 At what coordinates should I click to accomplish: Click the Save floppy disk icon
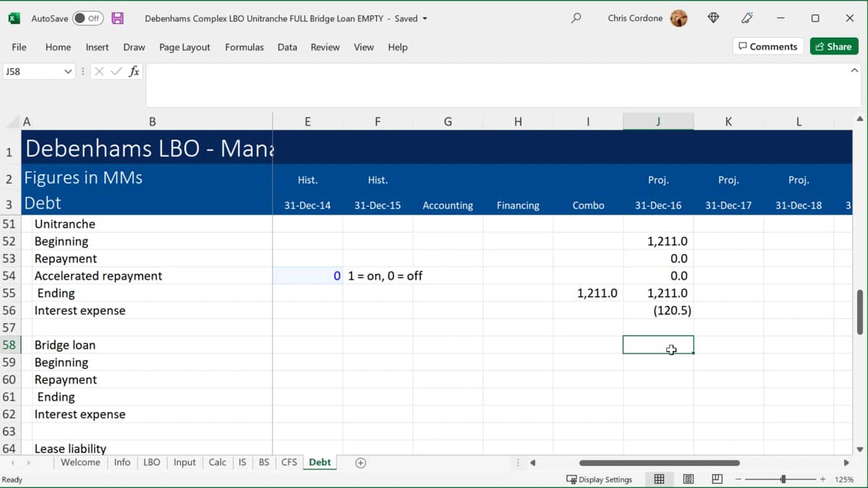point(117,18)
